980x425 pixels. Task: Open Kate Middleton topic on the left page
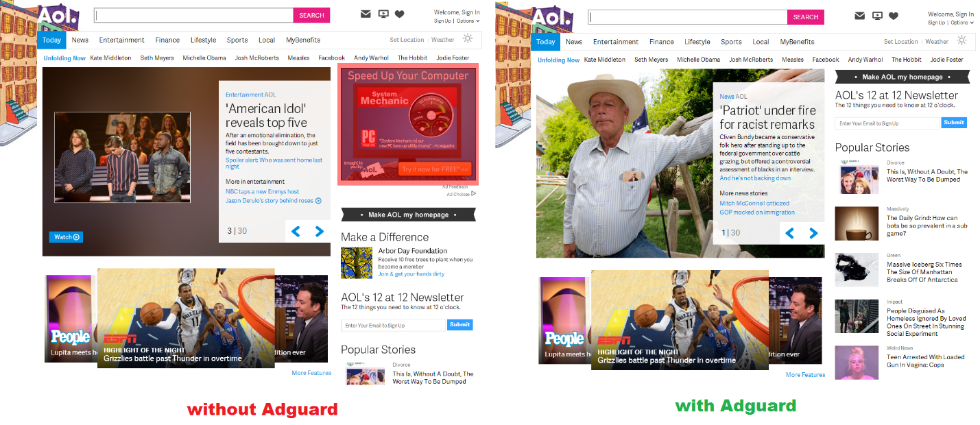[110, 58]
